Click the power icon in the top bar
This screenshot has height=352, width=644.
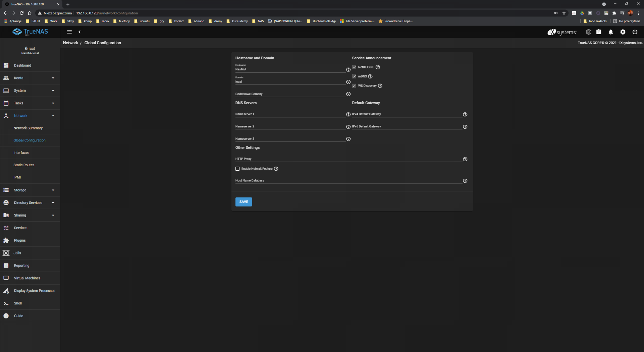coord(635,32)
